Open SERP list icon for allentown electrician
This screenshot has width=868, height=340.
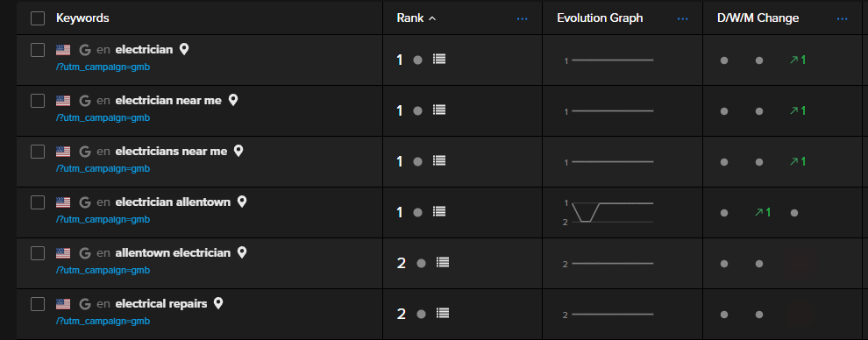tap(442, 263)
